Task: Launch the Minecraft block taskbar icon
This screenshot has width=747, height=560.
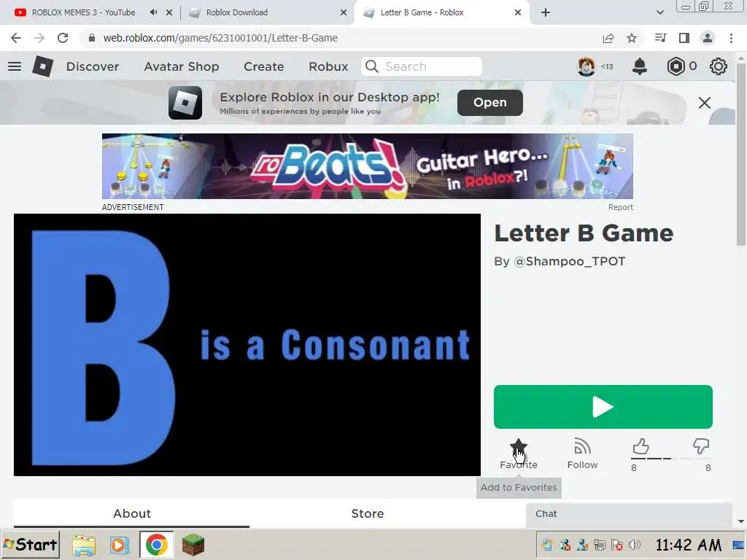Action: [193, 545]
